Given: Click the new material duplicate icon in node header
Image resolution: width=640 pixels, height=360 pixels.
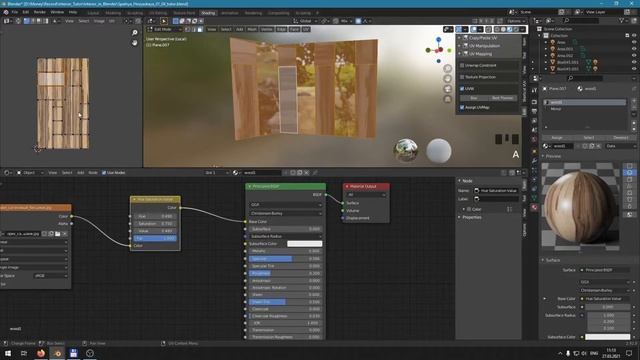Looking at the screenshot, I should pyautogui.click(x=300, y=173).
